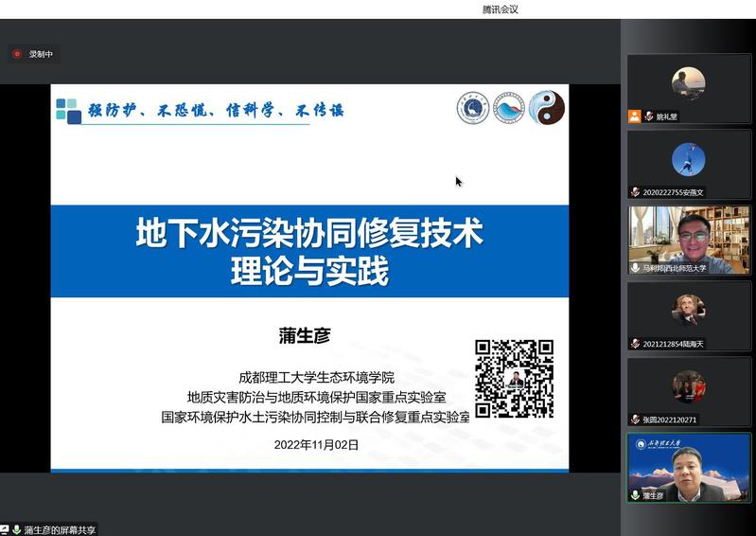756x536 pixels.
Task: Click the muted mic icon for 张圆2022120271
Action: pyautogui.click(x=636, y=420)
